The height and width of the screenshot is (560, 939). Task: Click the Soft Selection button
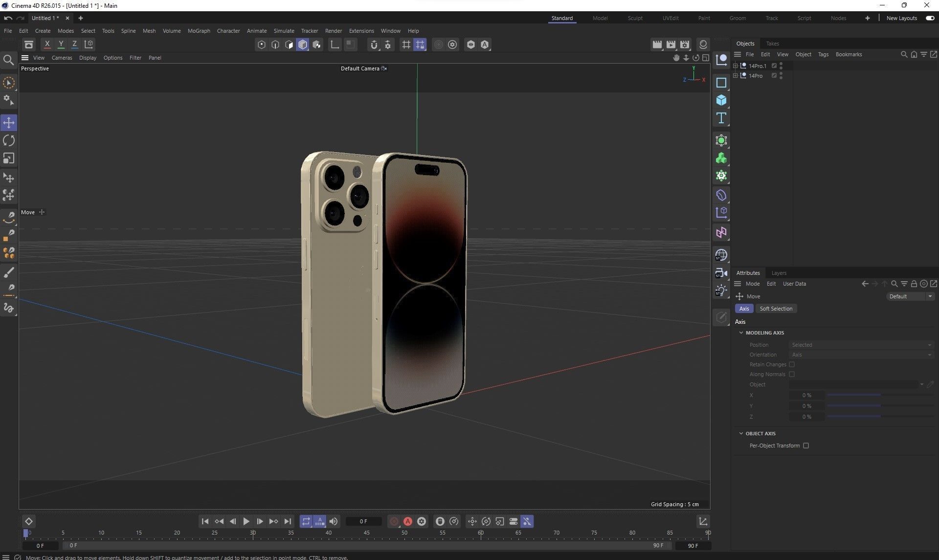(776, 309)
